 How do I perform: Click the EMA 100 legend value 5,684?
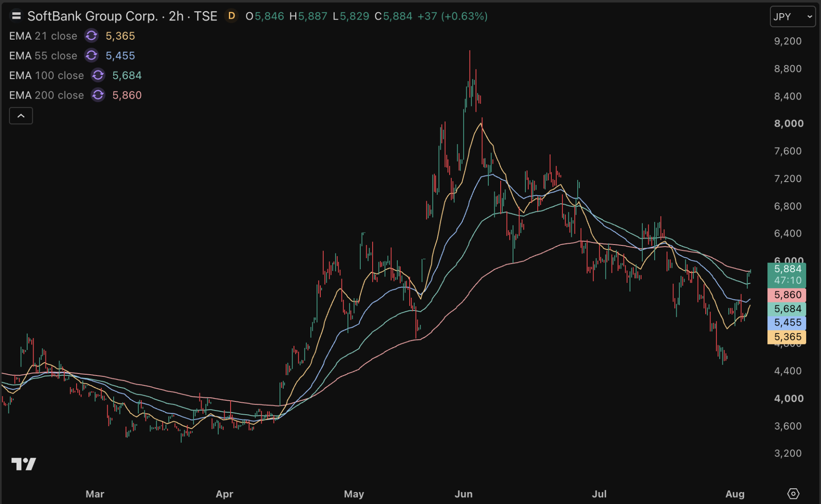pos(127,75)
